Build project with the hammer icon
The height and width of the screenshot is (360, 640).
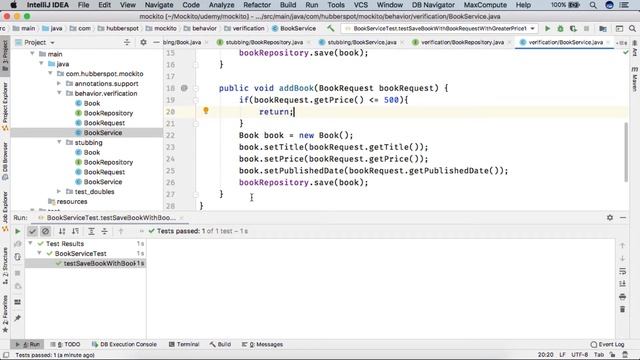[x=331, y=29]
